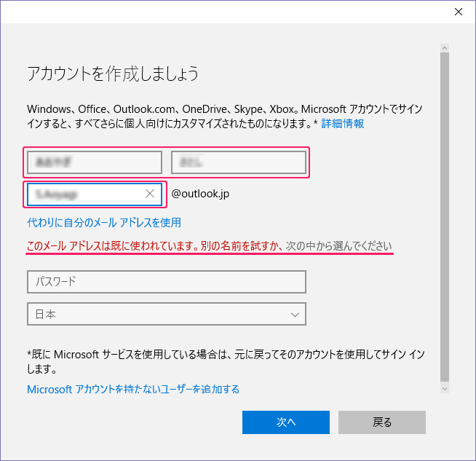Close the account creation dialog

(x=458, y=12)
